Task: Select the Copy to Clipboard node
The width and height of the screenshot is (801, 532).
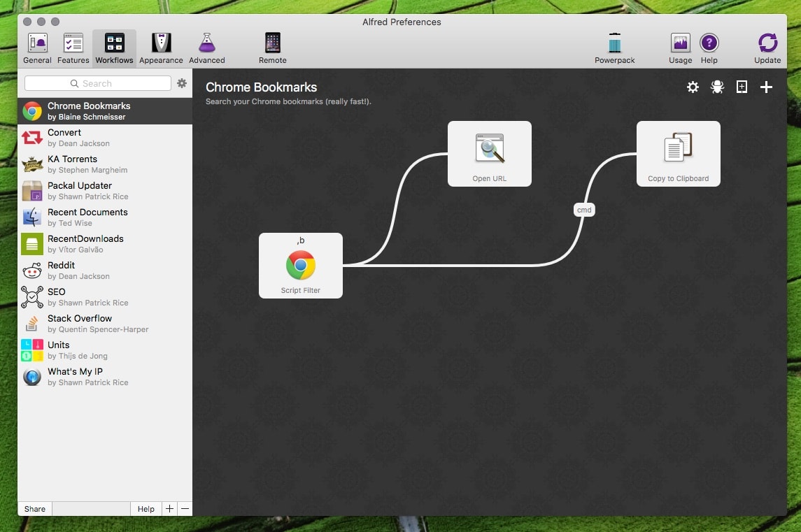Action: point(679,154)
